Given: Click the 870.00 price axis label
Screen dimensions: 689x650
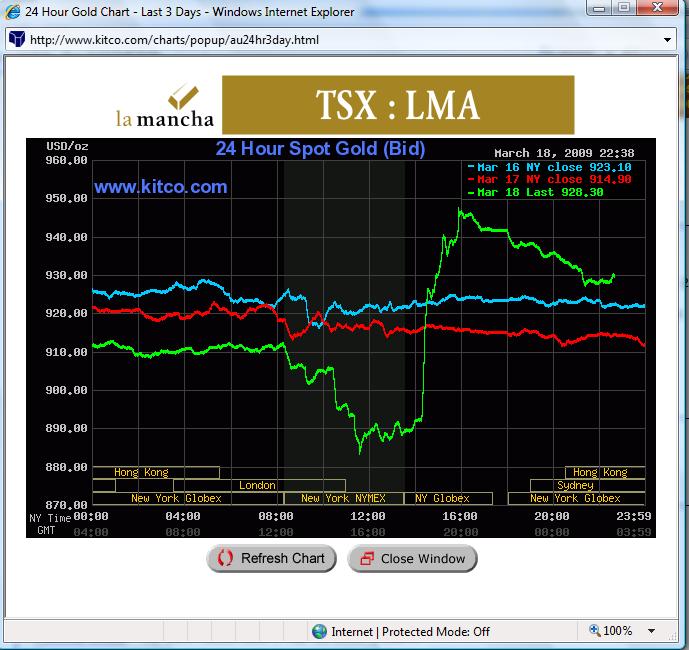Looking at the screenshot, I should [x=66, y=505].
